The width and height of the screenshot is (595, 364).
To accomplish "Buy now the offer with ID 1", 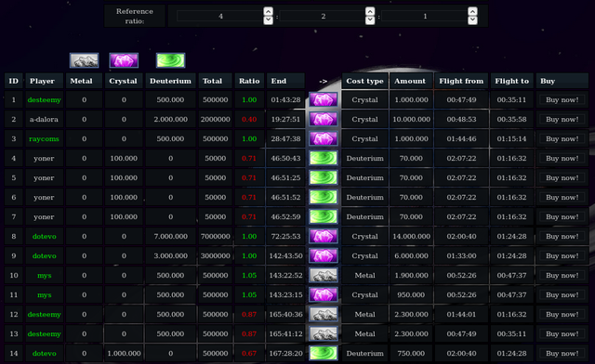I will 562,99.
